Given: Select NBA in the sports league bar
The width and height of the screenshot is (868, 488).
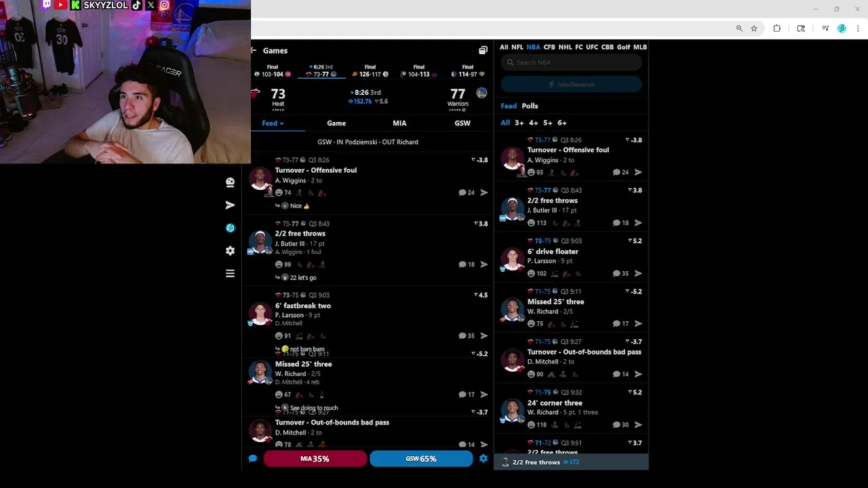Looking at the screenshot, I should pyautogui.click(x=533, y=47).
